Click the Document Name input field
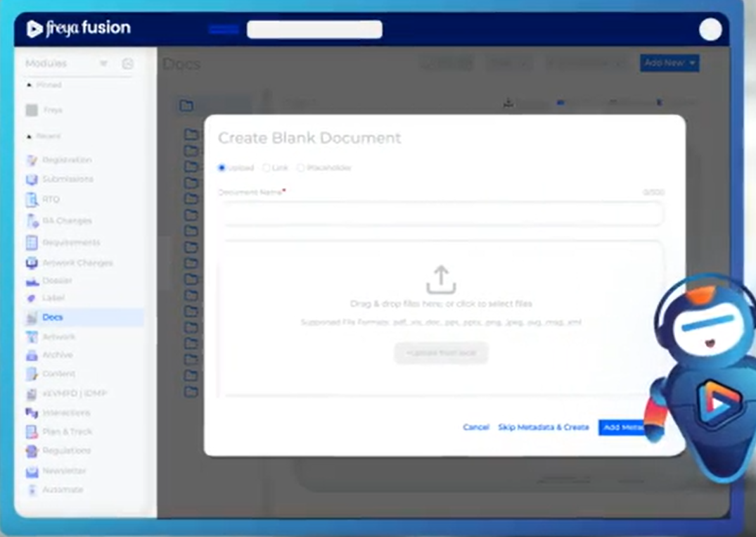 442,214
